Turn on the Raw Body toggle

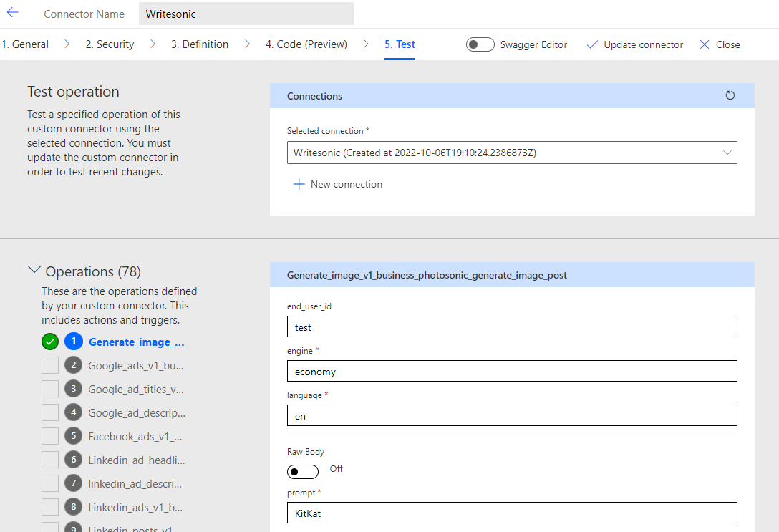303,471
